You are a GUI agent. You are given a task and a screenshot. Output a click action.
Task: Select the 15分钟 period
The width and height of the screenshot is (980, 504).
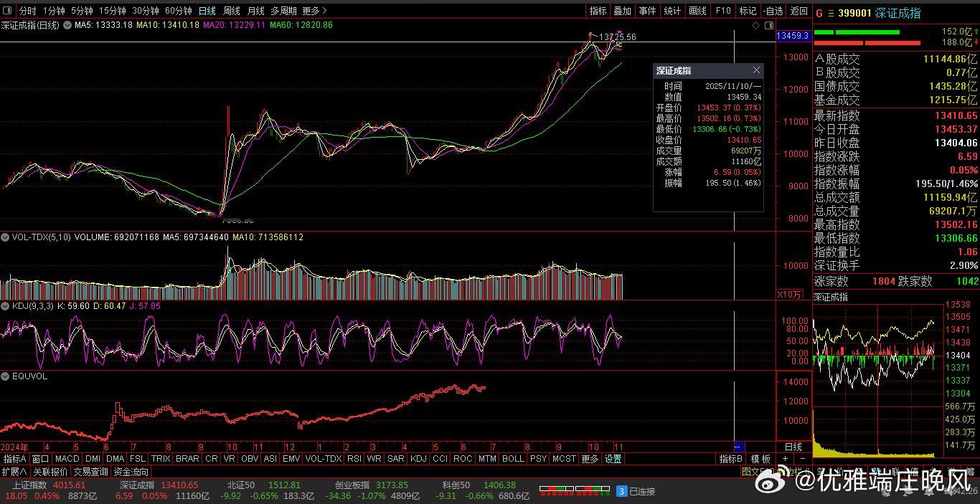click(113, 11)
